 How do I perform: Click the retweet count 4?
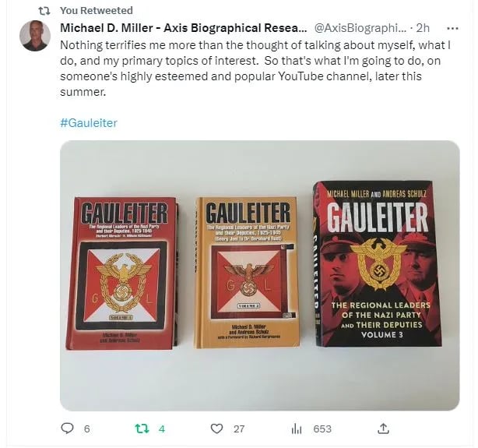click(x=162, y=429)
